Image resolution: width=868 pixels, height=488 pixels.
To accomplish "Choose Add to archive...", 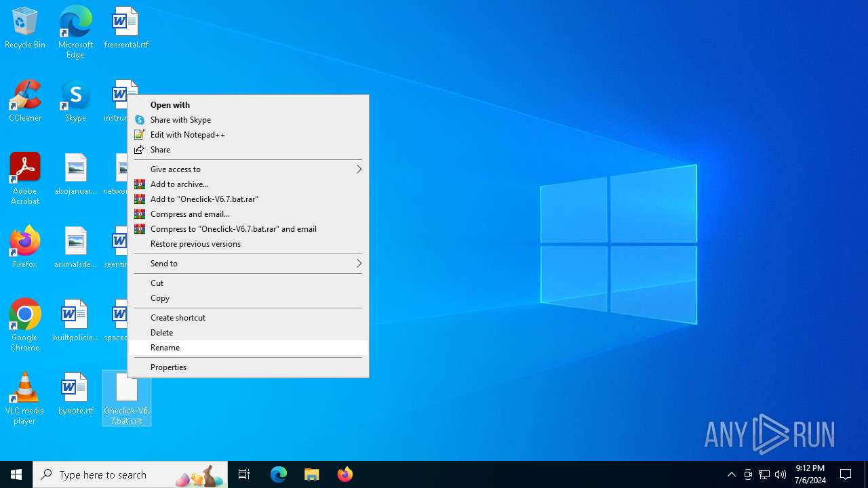I will click(x=248, y=184).
